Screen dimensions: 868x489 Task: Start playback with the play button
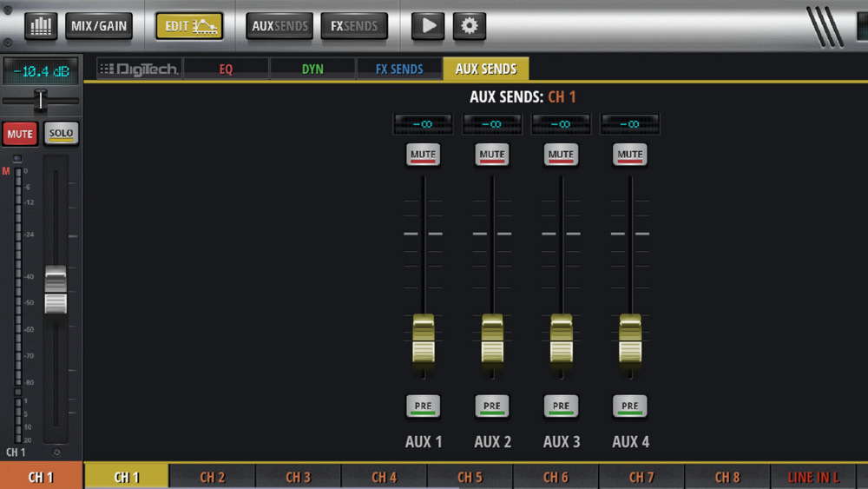428,26
